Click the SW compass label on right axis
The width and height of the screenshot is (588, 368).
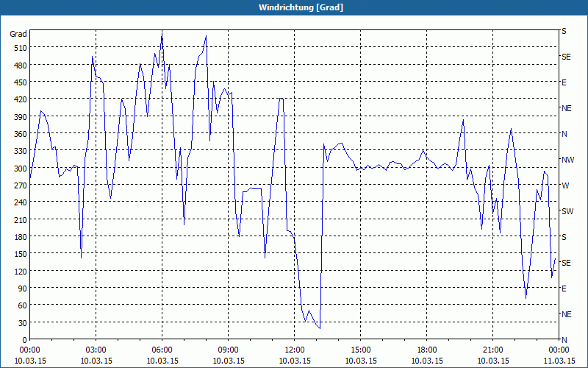pos(567,211)
